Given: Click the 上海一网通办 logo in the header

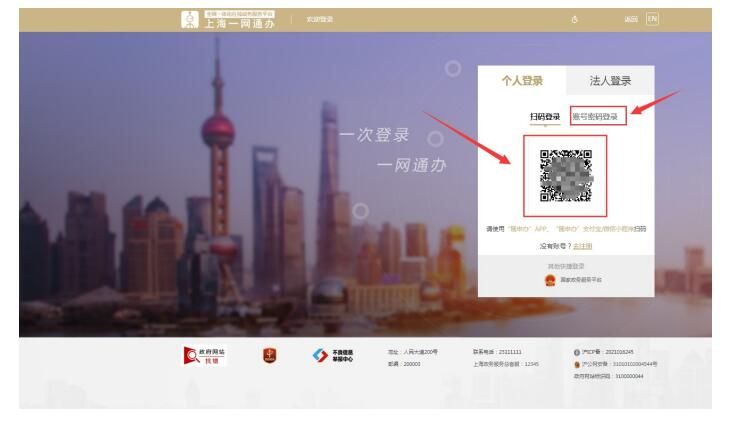Looking at the screenshot, I should [228, 20].
